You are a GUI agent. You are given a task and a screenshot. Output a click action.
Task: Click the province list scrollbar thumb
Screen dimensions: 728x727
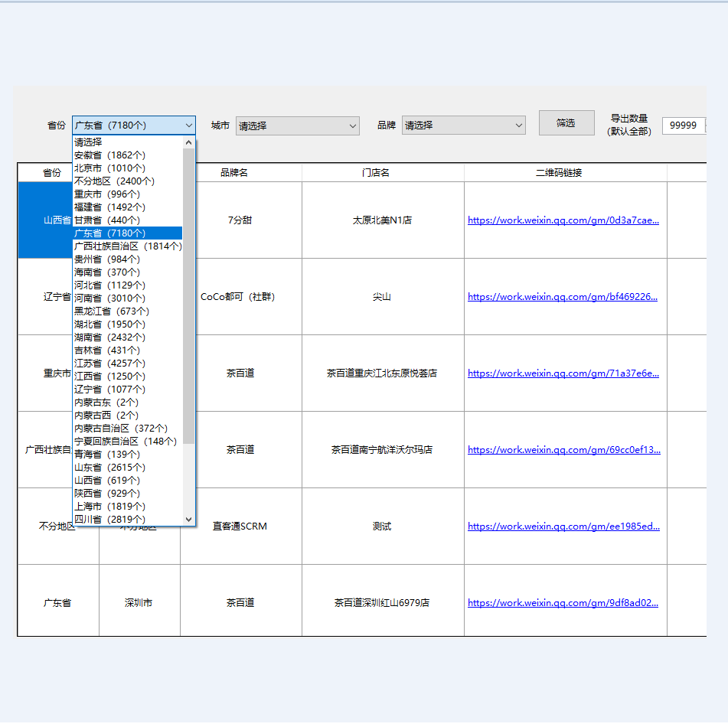click(189, 295)
